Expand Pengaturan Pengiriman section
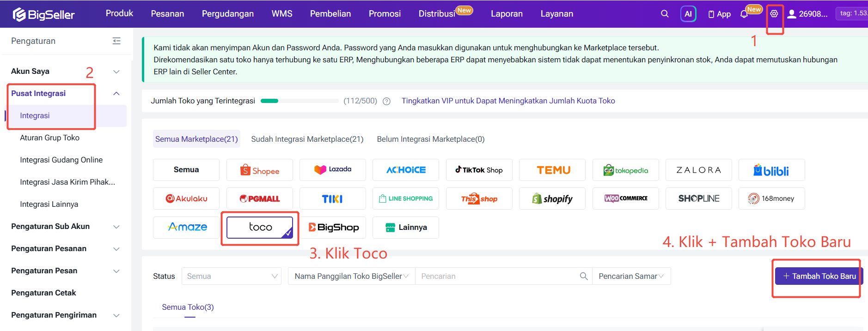 (x=116, y=315)
